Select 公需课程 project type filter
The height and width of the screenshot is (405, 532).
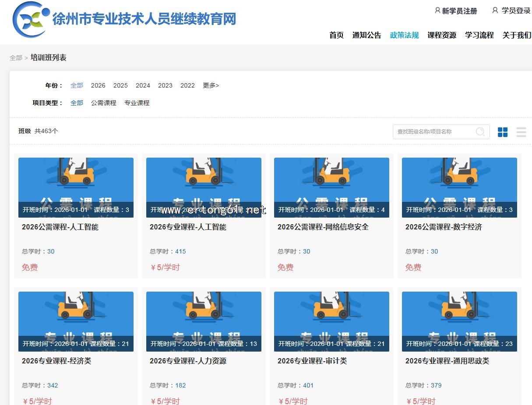[104, 103]
